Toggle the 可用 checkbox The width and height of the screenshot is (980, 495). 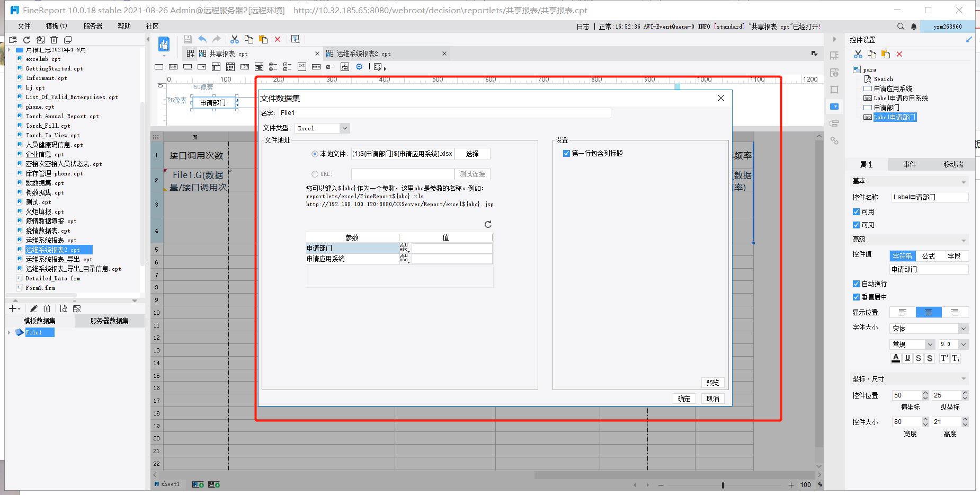click(856, 211)
